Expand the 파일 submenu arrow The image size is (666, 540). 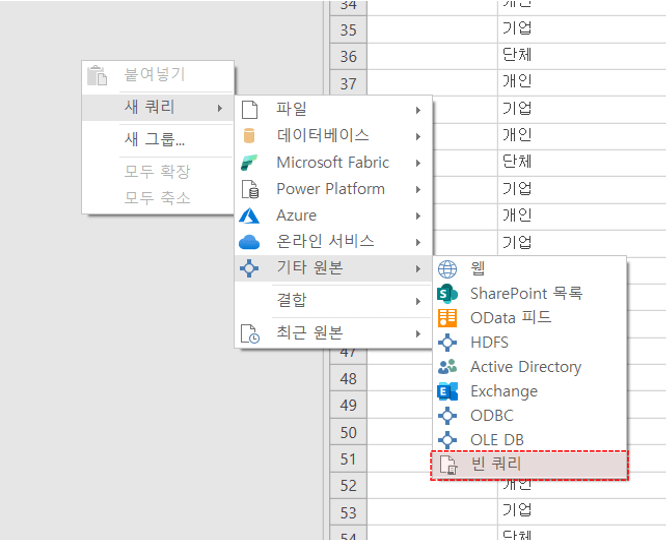tap(418, 109)
